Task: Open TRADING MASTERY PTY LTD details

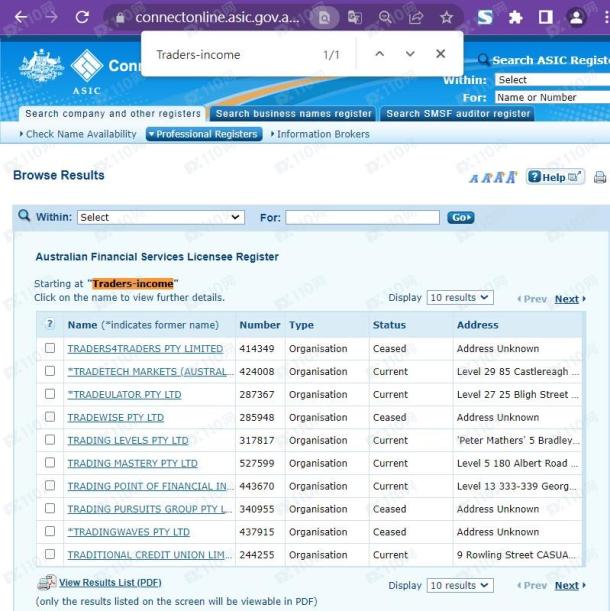Action: [x=133, y=463]
